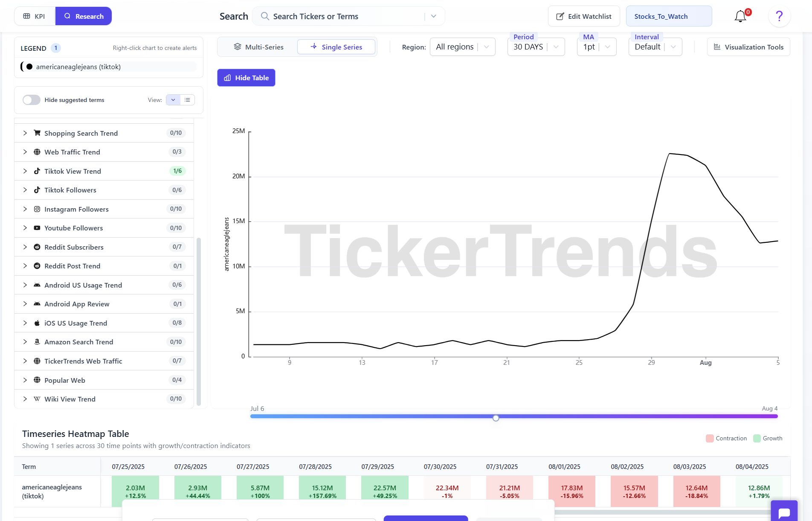Click the 0/10 badge on Instagram Followers

point(176,209)
